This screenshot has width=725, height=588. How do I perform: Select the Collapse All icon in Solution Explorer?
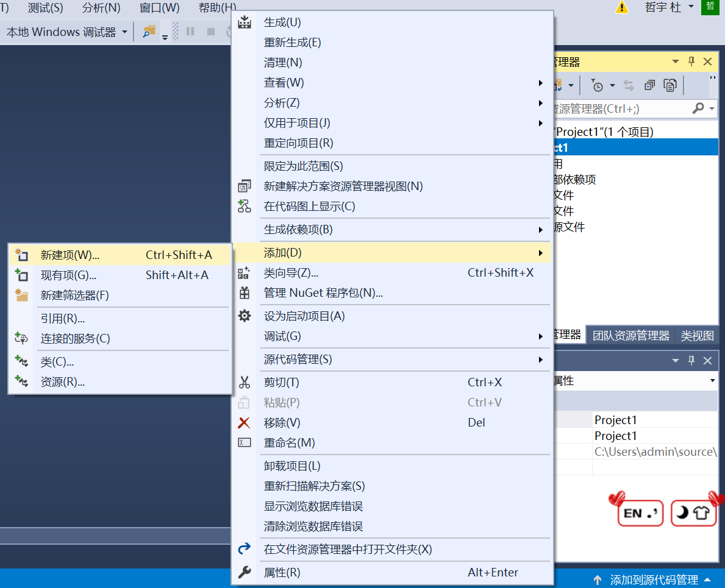coord(649,85)
